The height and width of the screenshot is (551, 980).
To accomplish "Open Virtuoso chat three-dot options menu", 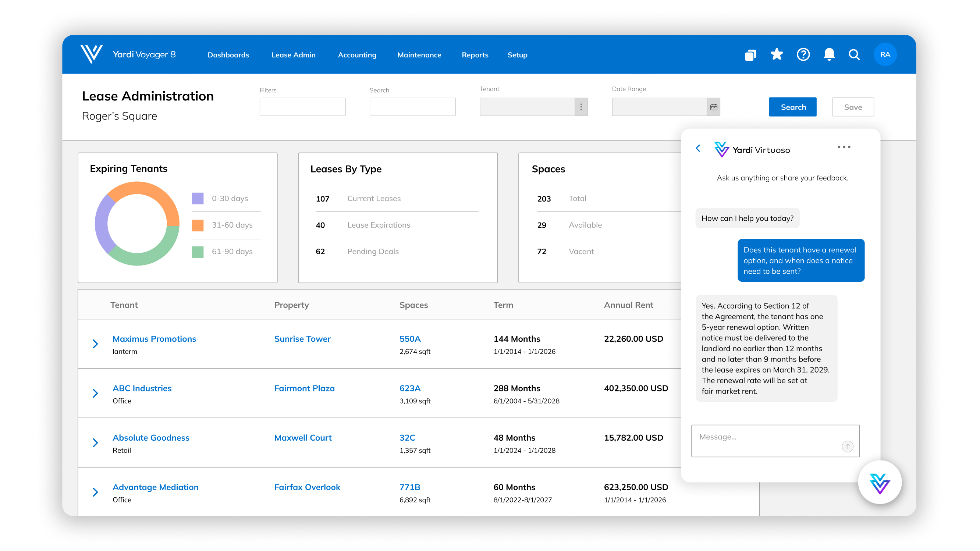I will click(844, 147).
